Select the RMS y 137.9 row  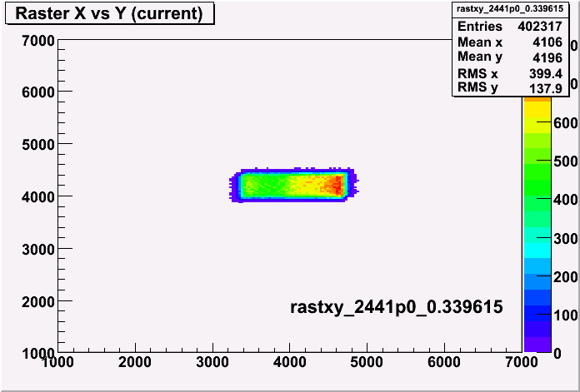(x=510, y=88)
